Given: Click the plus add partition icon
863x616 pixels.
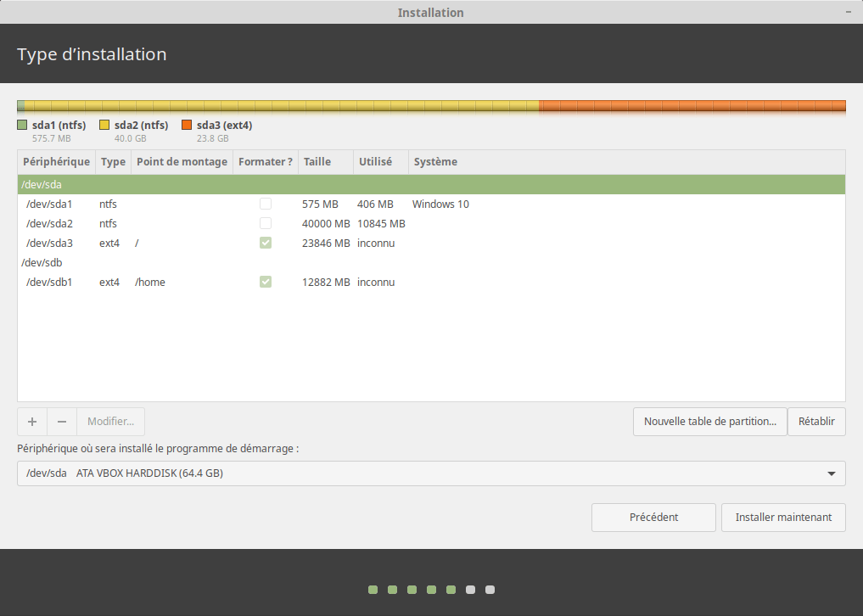Looking at the screenshot, I should pos(32,422).
